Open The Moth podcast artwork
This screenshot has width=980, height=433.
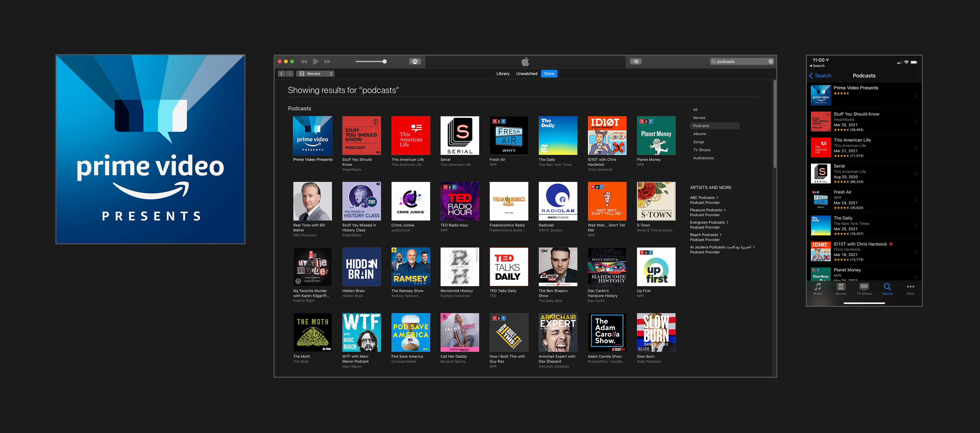click(313, 333)
